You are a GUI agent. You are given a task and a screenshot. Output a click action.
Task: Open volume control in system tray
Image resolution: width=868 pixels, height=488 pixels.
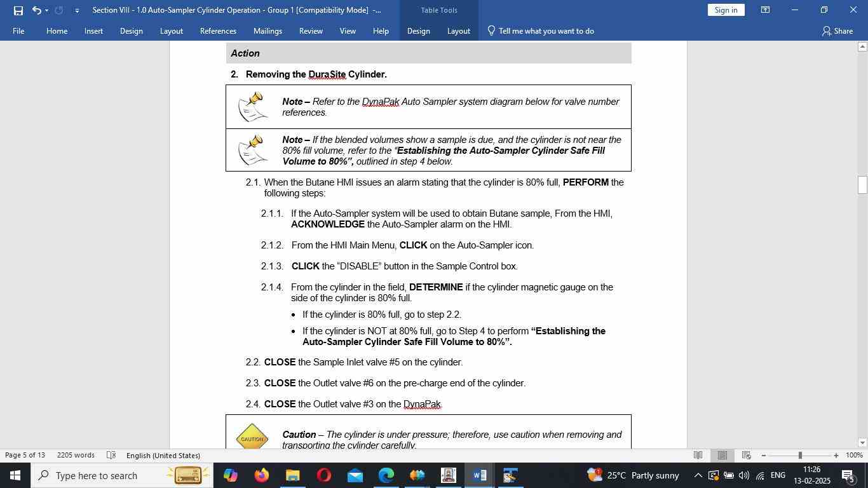[744, 475]
